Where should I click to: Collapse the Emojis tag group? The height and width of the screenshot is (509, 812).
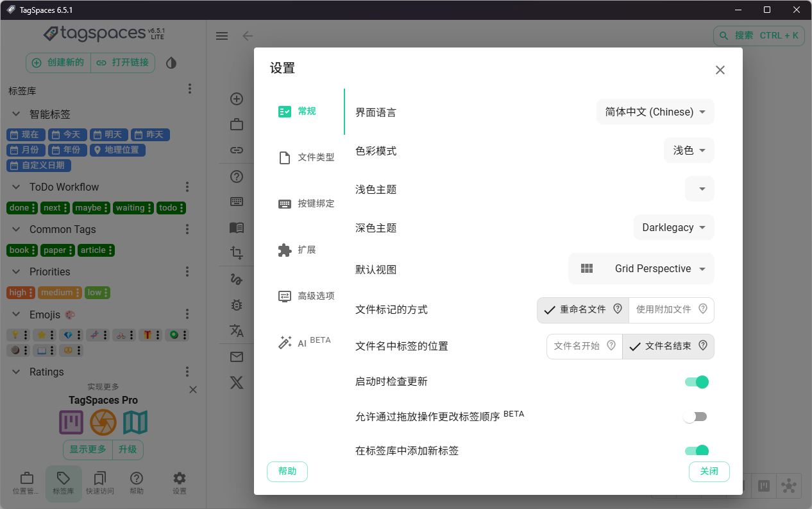[x=16, y=314]
